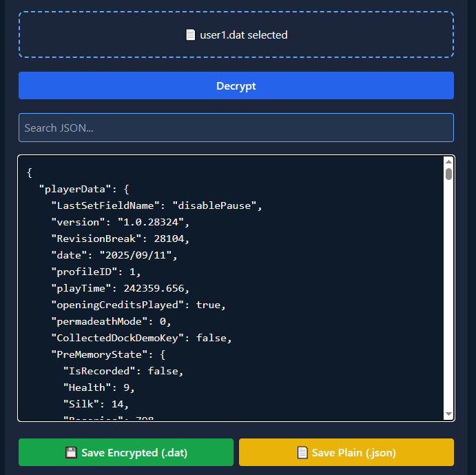Click the "LastSetFieldName" key

(x=105, y=205)
